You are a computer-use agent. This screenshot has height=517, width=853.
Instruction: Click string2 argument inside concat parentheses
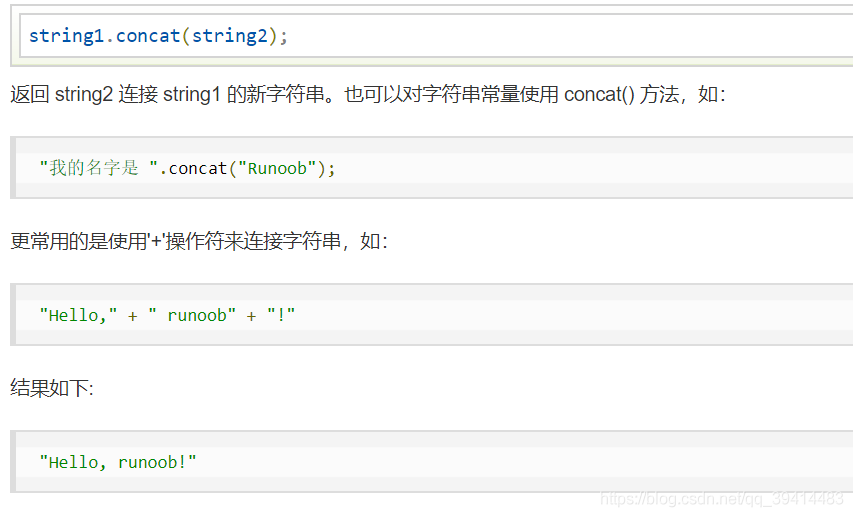[230, 36]
